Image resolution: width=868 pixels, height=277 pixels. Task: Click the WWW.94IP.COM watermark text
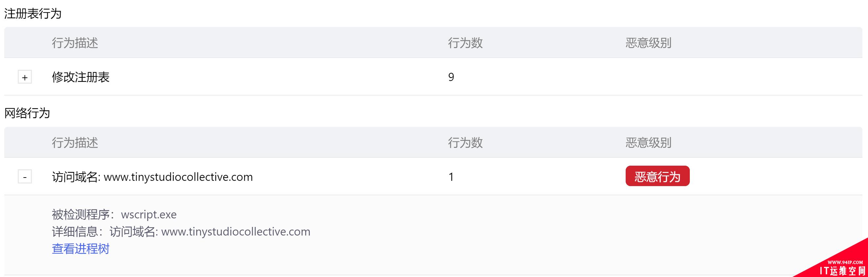(845, 262)
